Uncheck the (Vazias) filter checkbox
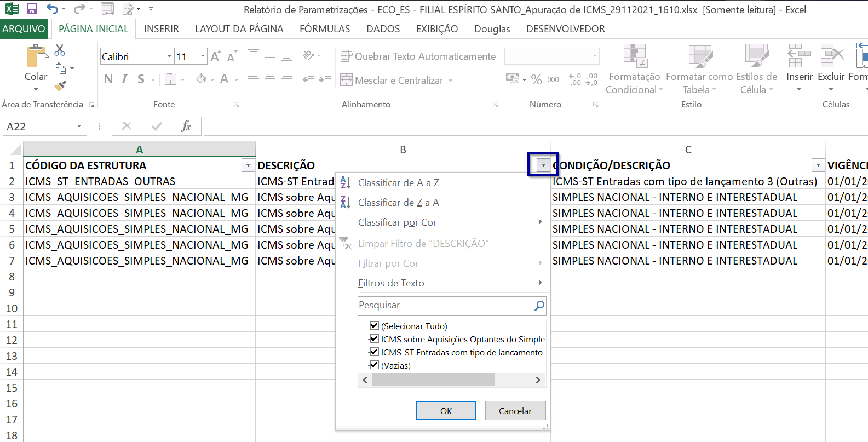This screenshot has height=442, width=868. point(375,365)
